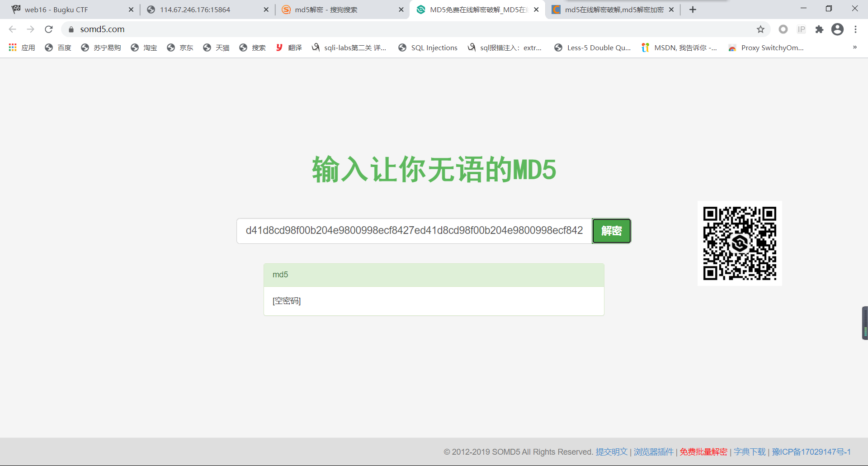Open the user profile avatar icon
868x466 pixels.
tap(837, 29)
